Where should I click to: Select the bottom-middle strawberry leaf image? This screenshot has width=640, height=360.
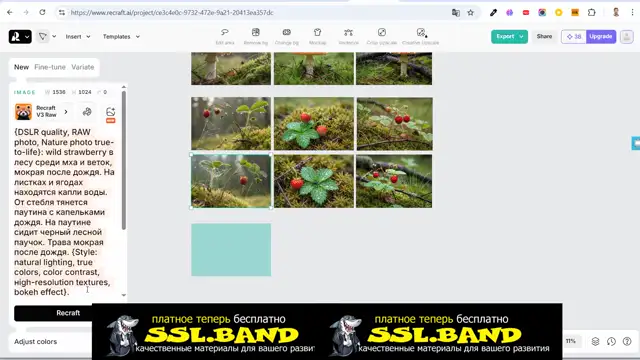tap(313, 181)
